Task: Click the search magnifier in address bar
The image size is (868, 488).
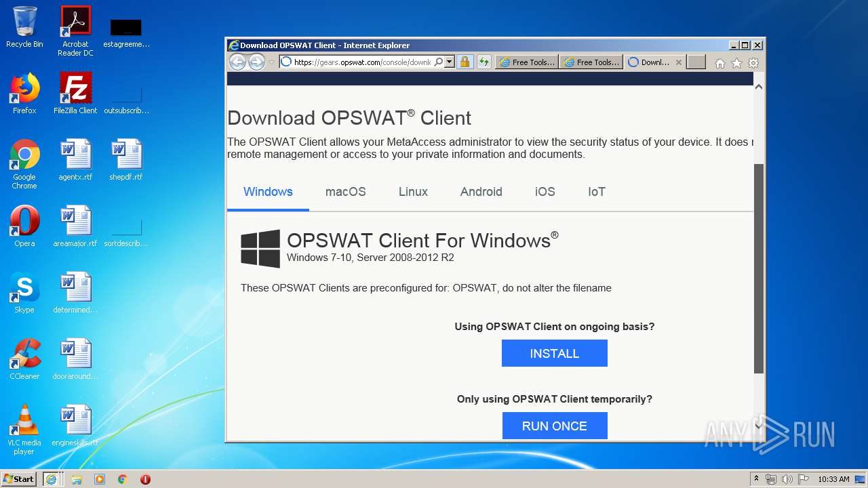Action: pyautogui.click(x=439, y=62)
